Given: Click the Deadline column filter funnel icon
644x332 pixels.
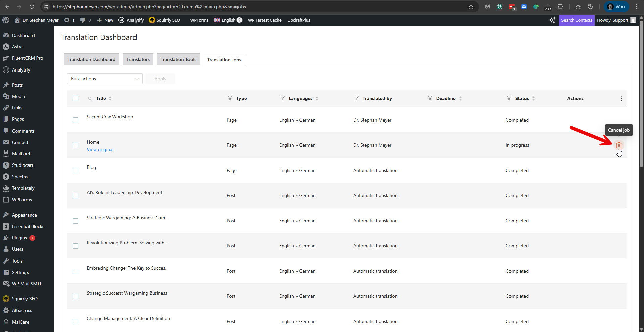Looking at the screenshot, I should coord(430,98).
